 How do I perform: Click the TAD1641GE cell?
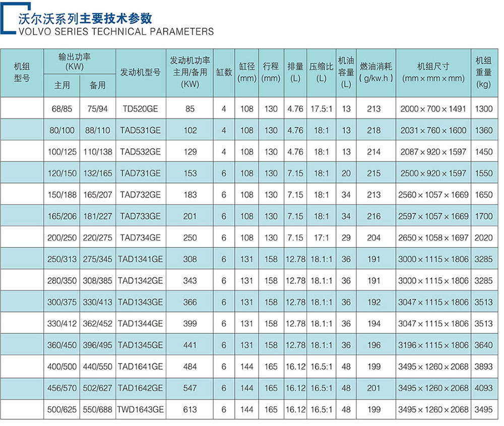pos(141,367)
